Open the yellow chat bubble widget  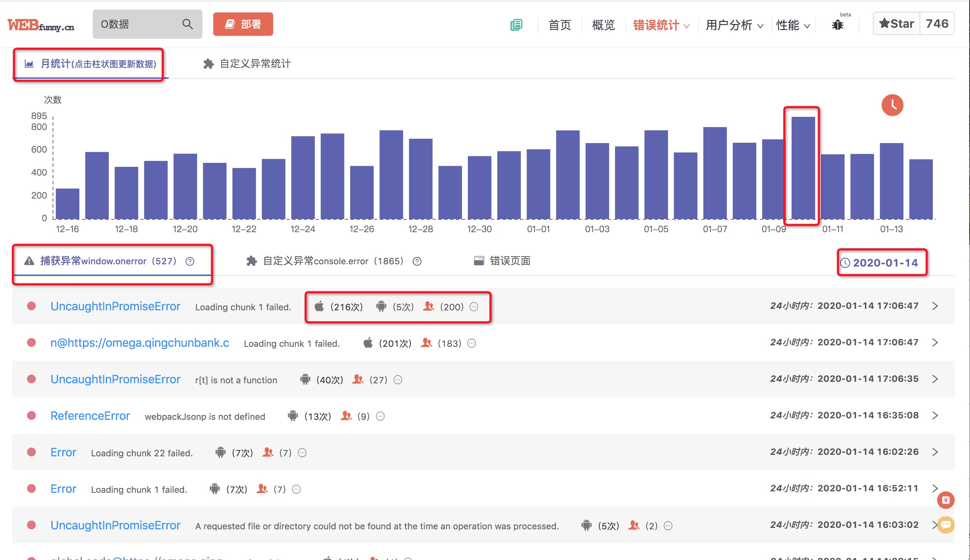(x=946, y=525)
